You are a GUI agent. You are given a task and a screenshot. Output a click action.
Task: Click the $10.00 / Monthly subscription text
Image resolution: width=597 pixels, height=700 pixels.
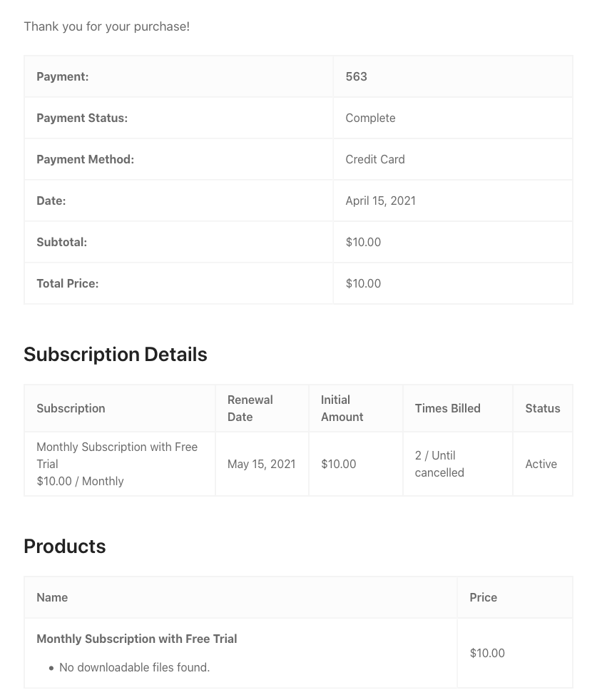80,481
